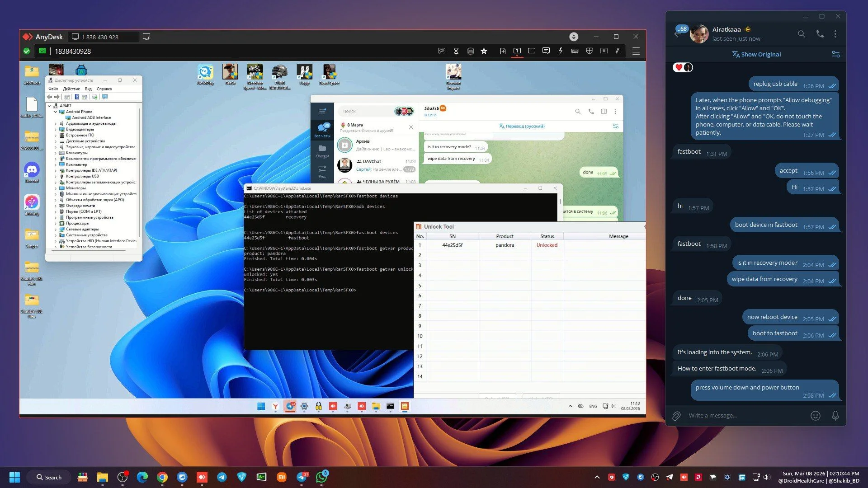The width and height of the screenshot is (868, 488).
Task: Click Search box on Windows taskbar
Action: (x=49, y=477)
